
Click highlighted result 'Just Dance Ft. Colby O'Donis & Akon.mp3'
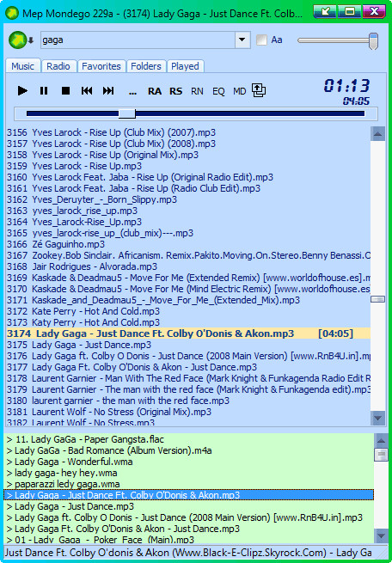[189, 495]
